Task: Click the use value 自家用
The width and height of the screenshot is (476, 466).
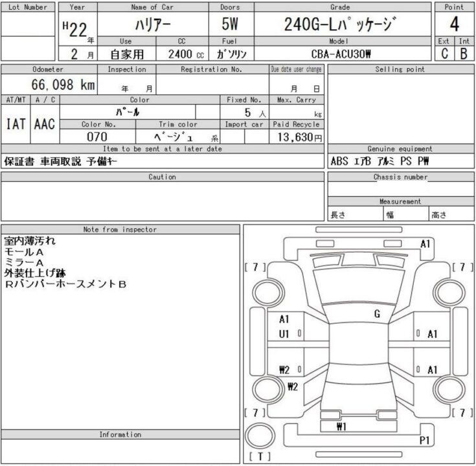Action: 127,54
